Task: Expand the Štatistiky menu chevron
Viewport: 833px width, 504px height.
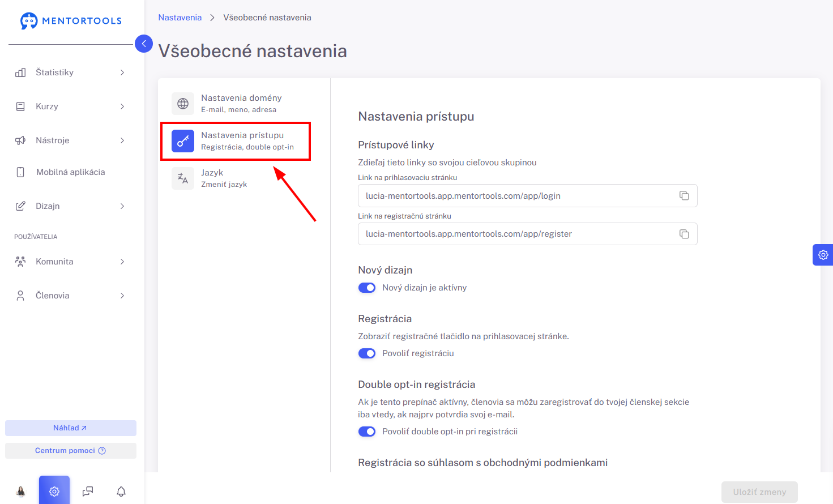Action: point(122,72)
